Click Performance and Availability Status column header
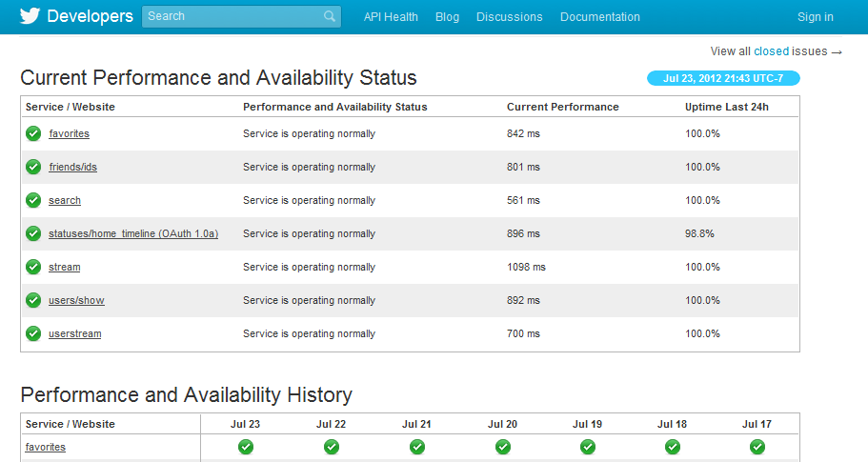Image resolution: width=868 pixels, height=462 pixels. click(x=335, y=107)
